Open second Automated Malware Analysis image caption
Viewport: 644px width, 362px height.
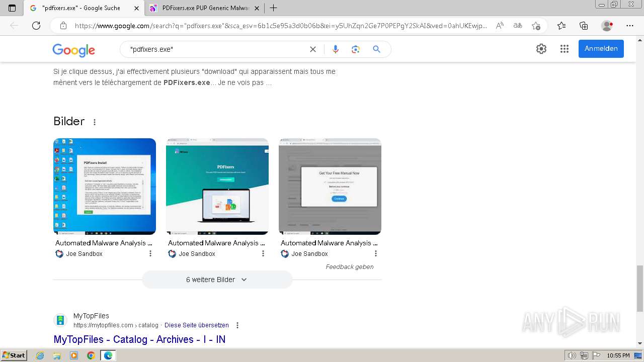(x=216, y=243)
